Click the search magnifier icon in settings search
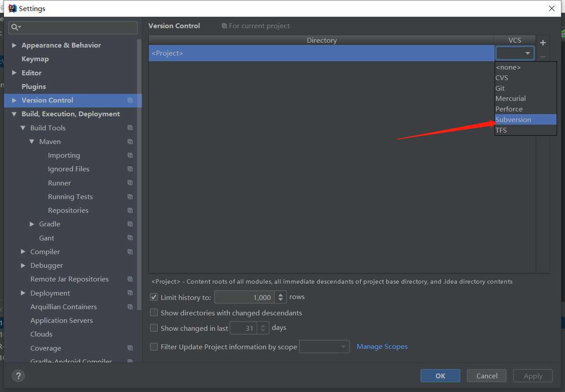 (x=15, y=27)
